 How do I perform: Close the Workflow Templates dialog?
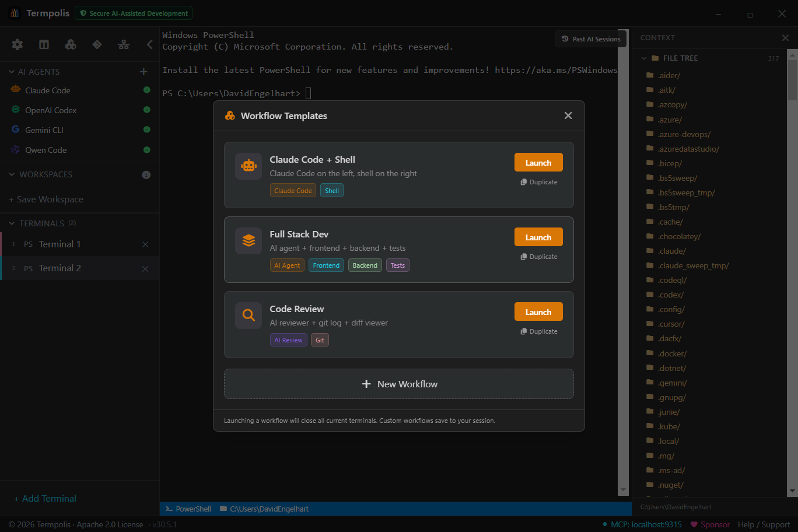pyautogui.click(x=568, y=116)
